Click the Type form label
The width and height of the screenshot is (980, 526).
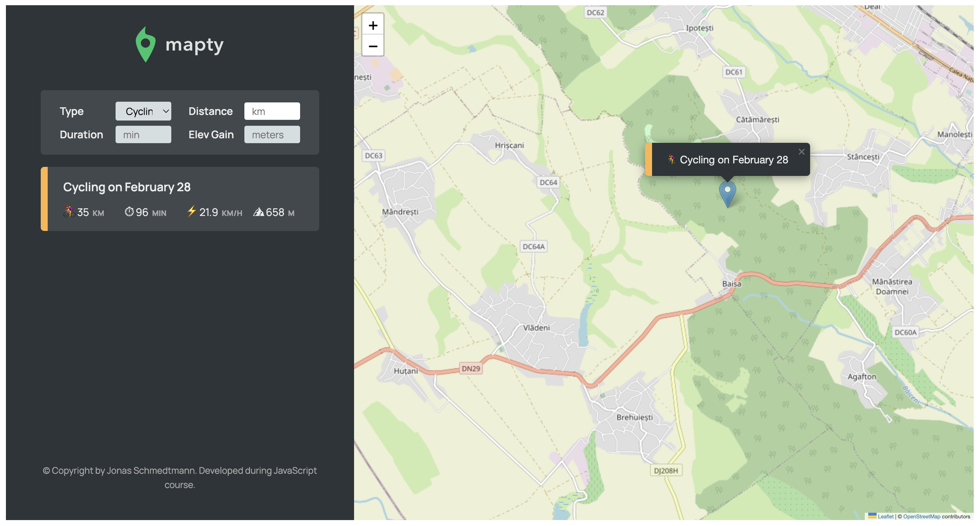pyautogui.click(x=71, y=111)
